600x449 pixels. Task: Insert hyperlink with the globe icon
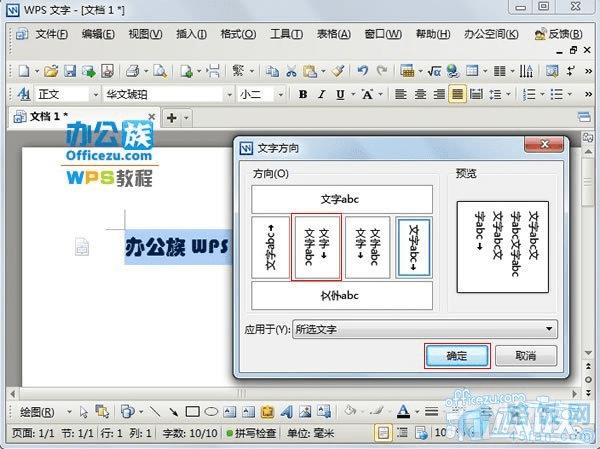(453, 71)
